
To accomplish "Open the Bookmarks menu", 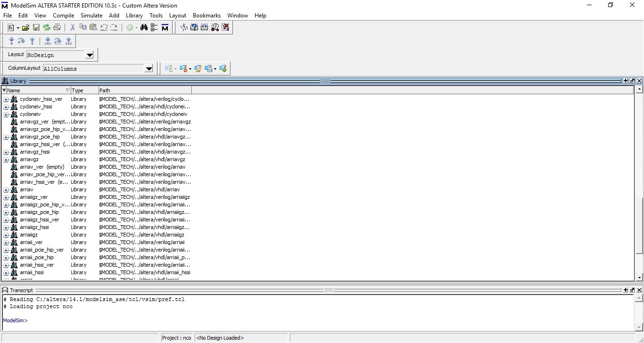I will tap(206, 16).
